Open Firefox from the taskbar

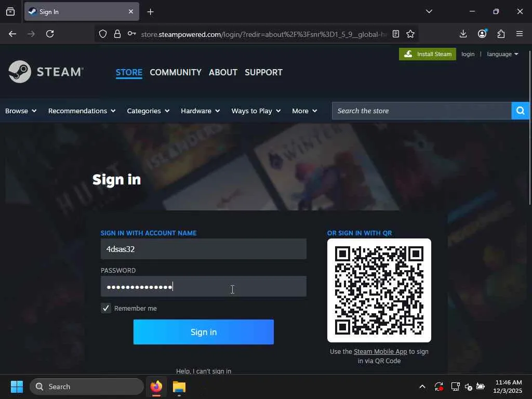point(156,387)
